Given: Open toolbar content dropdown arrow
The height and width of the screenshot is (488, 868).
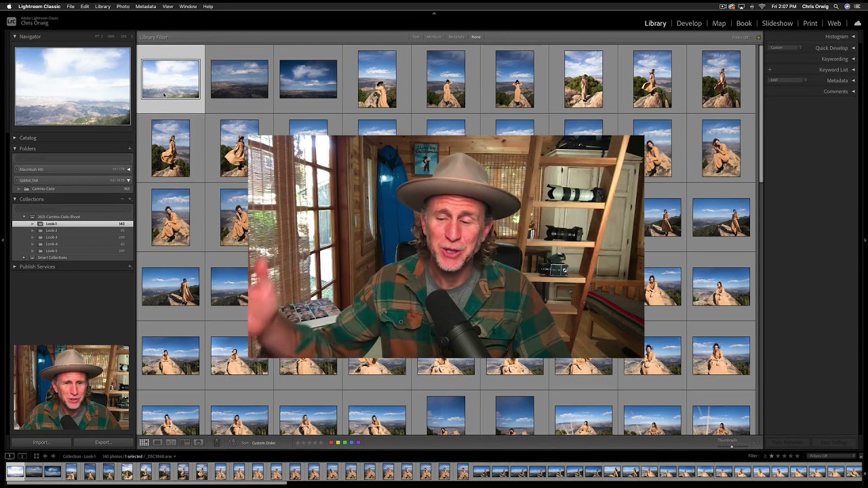Looking at the screenshot, I should [x=758, y=443].
